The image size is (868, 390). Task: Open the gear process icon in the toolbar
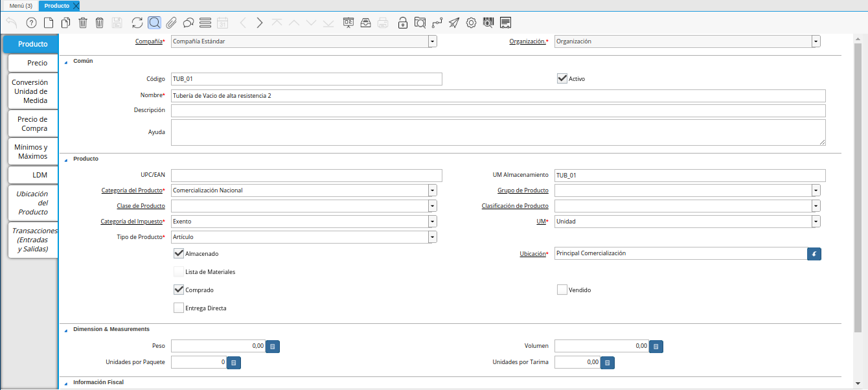(471, 23)
